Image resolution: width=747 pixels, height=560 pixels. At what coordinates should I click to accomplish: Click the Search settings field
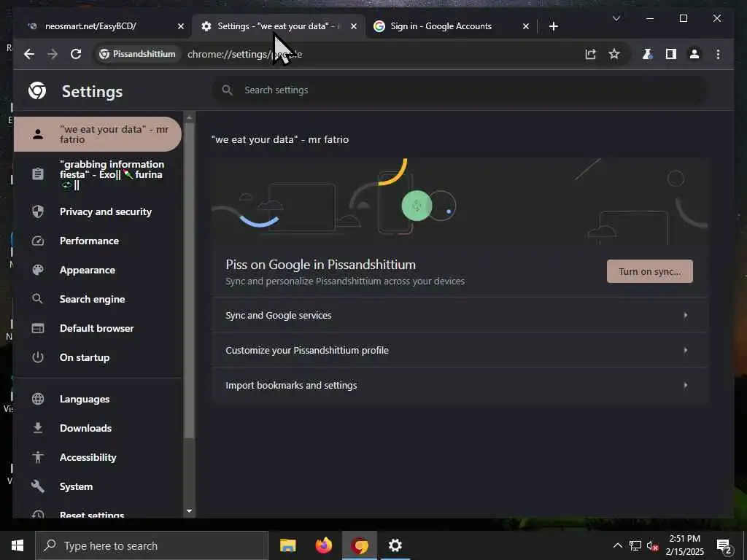(460, 90)
